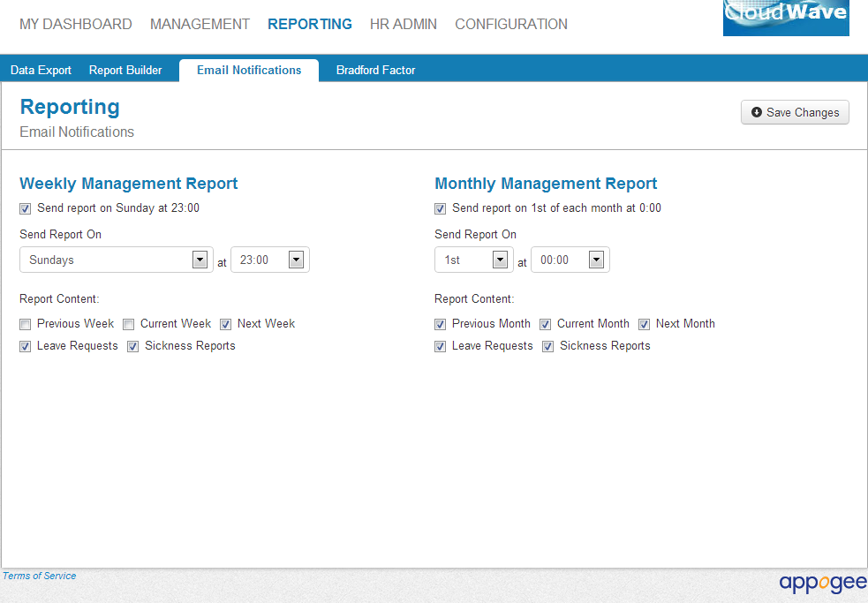
Task: Uncheck the Next Week checkbox
Action: click(x=226, y=324)
